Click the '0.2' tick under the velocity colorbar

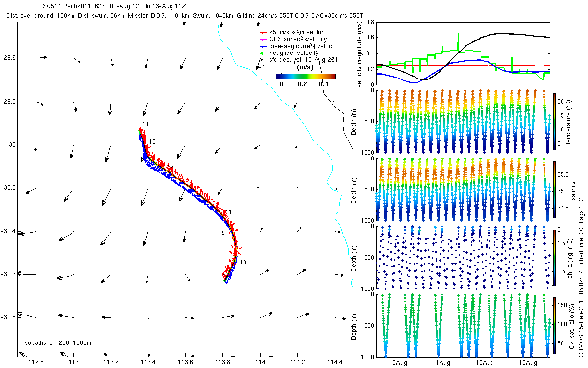[x=302, y=84]
